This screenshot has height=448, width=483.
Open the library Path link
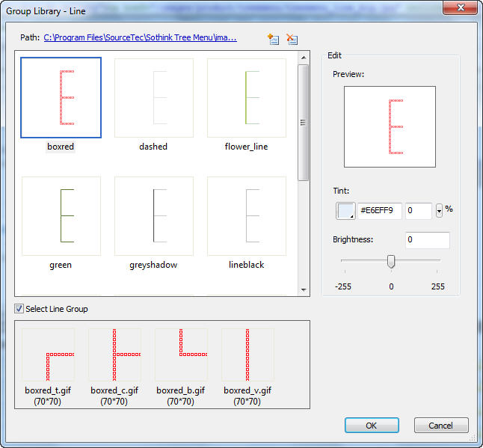[x=140, y=37]
